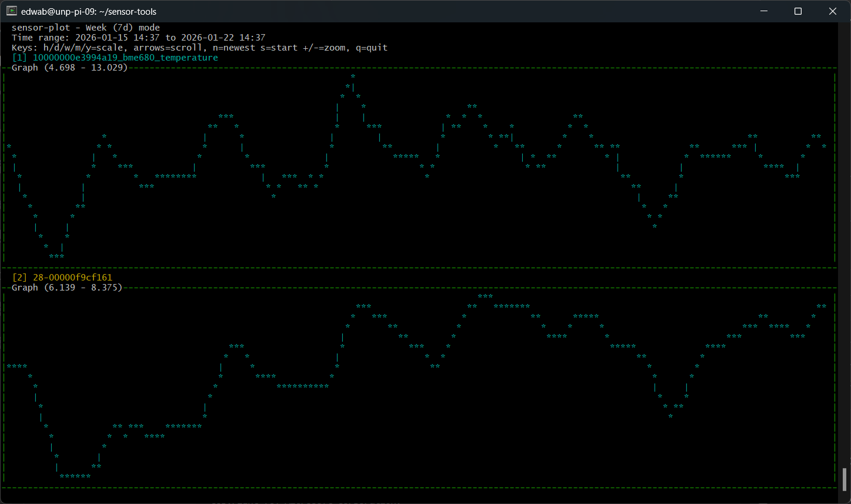Viewport: 851px width, 504px height.
Task: Click the highest peak point in the top graph
Action: 353,76
